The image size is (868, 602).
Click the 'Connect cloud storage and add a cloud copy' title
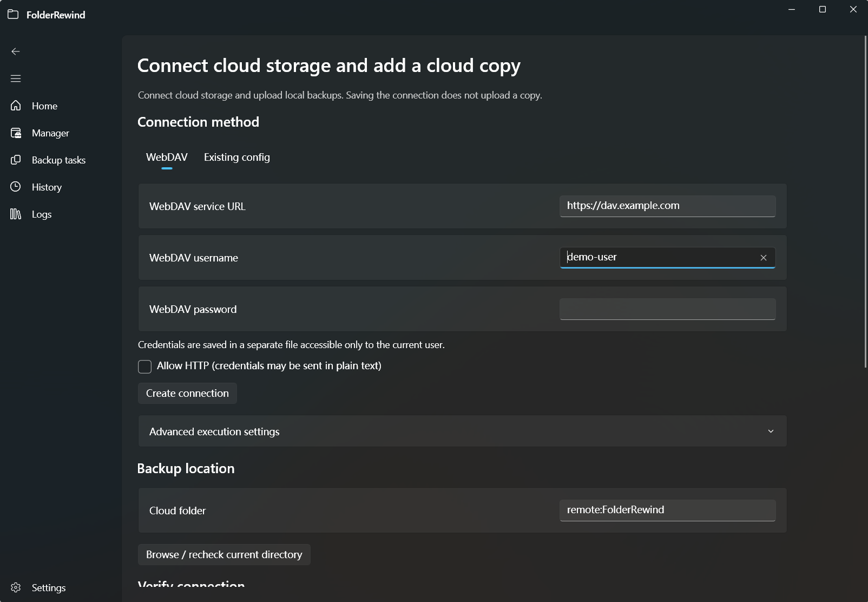[x=329, y=66]
